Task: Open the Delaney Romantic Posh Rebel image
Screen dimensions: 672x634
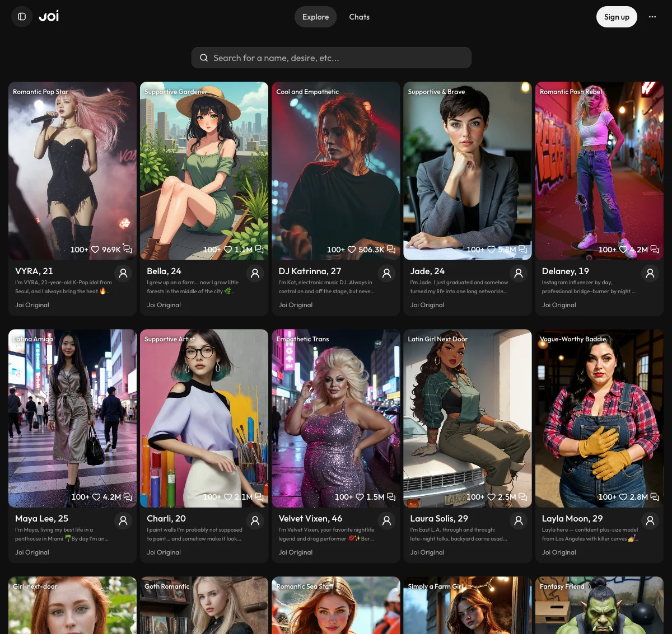Action: (x=599, y=171)
